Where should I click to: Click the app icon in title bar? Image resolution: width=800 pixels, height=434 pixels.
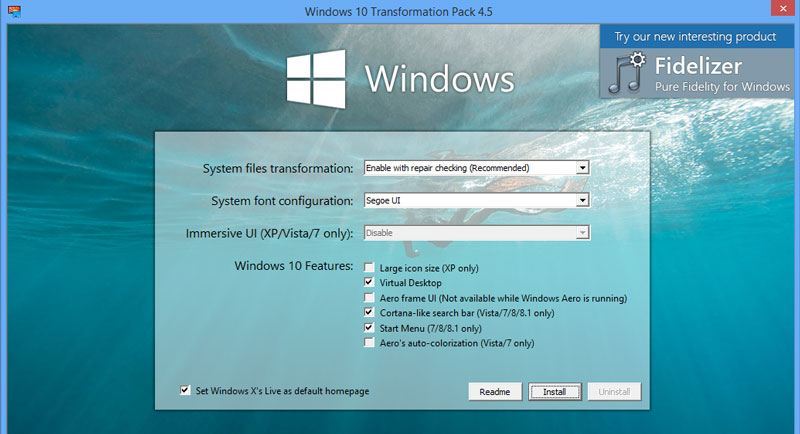pos(14,11)
